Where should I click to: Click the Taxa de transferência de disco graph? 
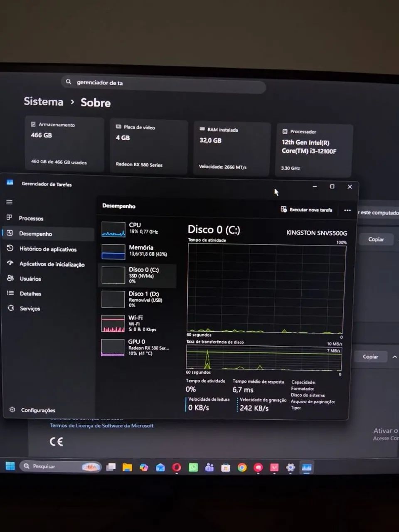[x=264, y=357]
